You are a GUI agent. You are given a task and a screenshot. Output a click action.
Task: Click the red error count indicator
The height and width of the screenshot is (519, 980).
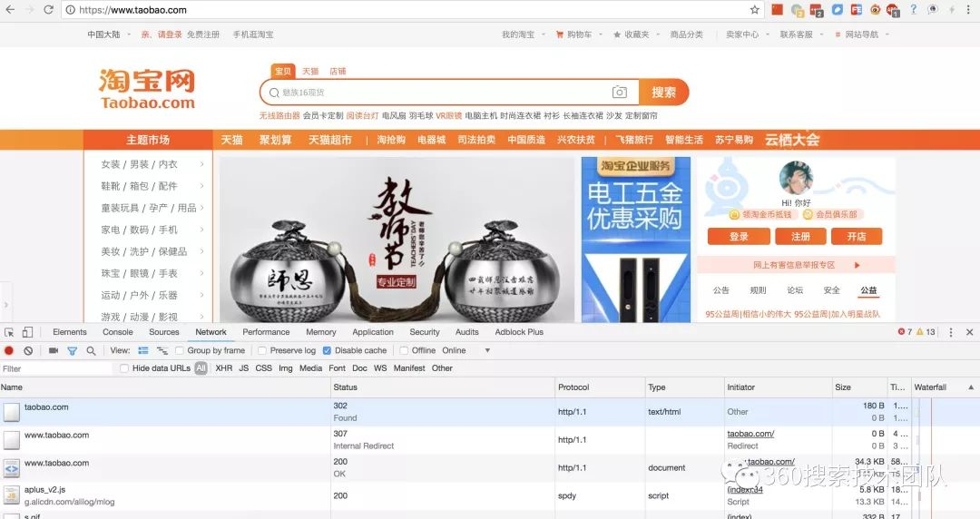coord(905,332)
